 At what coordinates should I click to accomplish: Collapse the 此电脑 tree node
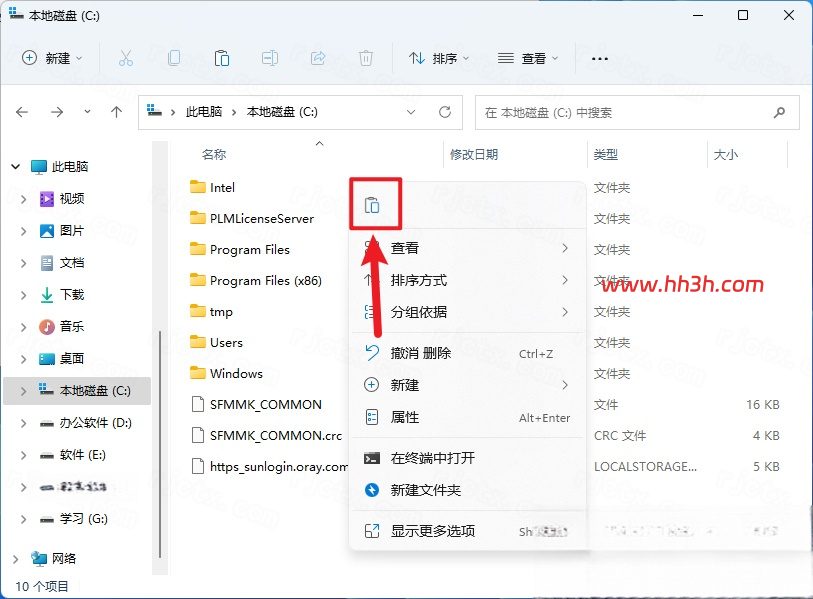(16, 166)
